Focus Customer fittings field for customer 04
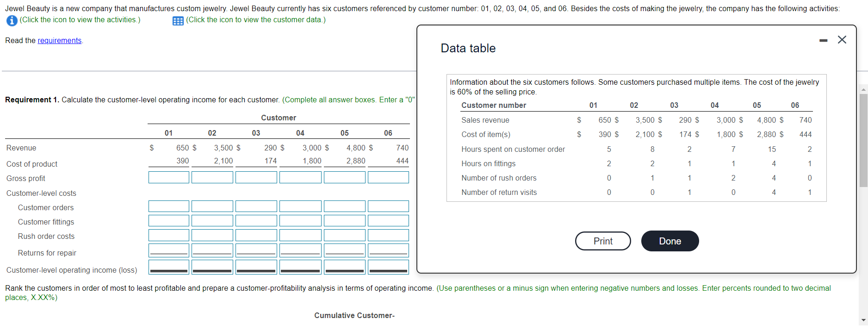Screen dimensions: 868x331 pos(300,221)
